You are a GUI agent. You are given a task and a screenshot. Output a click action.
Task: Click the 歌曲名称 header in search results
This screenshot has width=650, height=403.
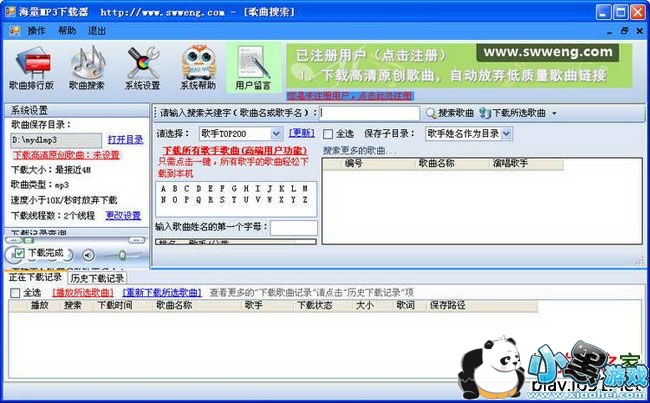click(x=436, y=163)
